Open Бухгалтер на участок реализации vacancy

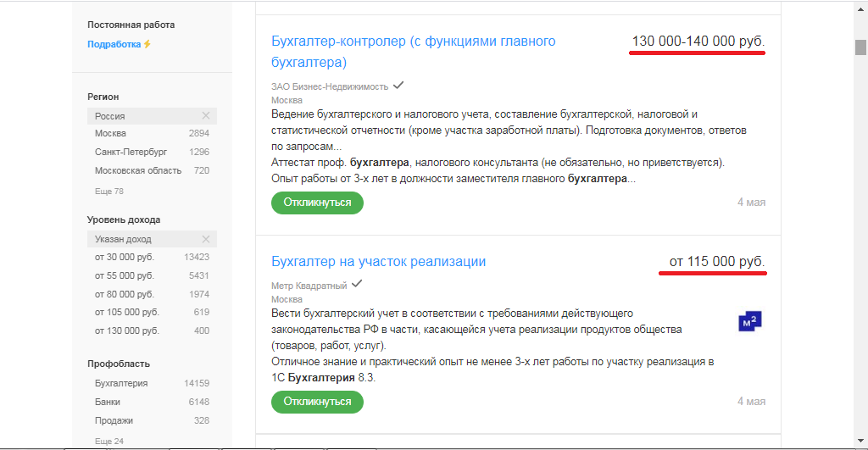pyautogui.click(x=378, y=261)
